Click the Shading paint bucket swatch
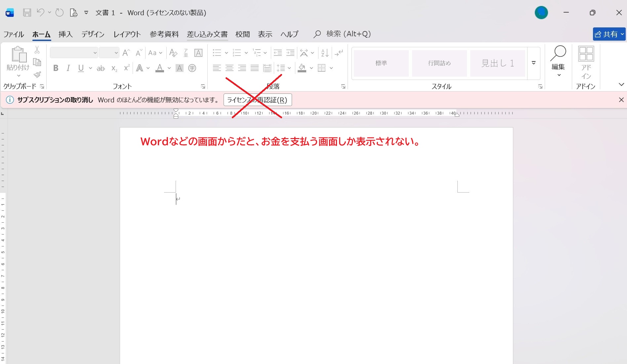Image resolution: width=627 pixels, height=364 pixels. tap(302, 68)
